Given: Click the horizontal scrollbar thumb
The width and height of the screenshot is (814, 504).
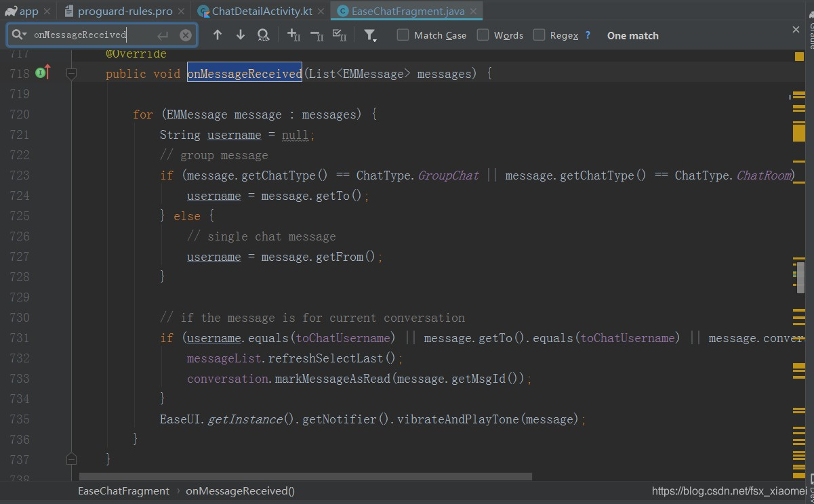Looking at the screenshot, I should [x=306, y=476].
